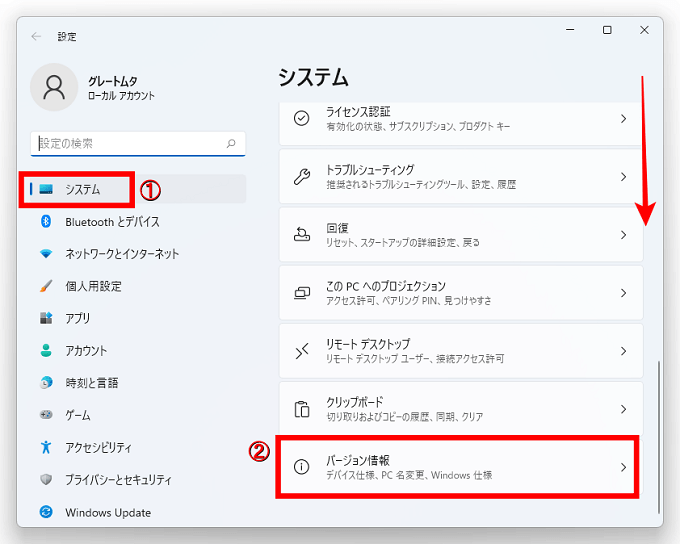This screenshot has height=544, width=680.
Task: Expand ライセンス認証 with its chevron
Action: [624, 118]
